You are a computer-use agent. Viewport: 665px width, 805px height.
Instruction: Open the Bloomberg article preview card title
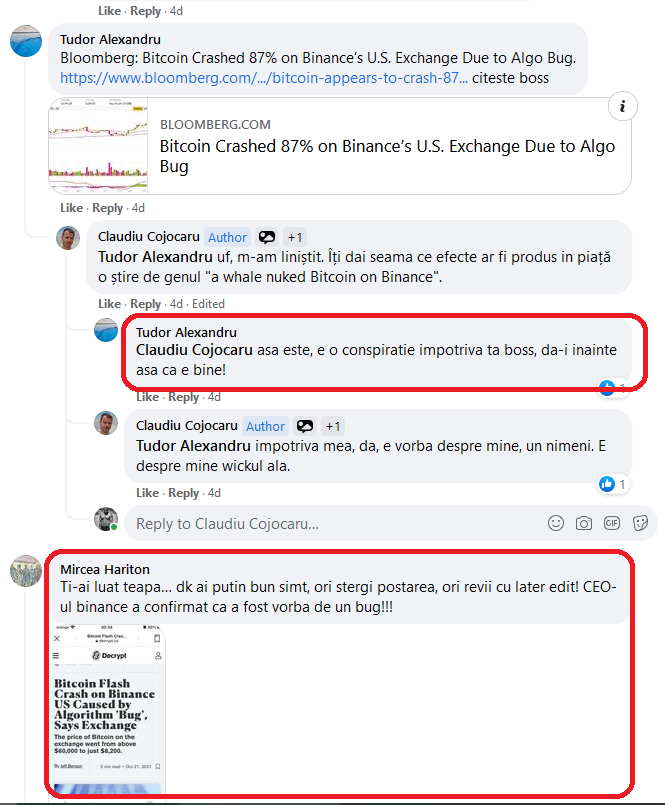[x=387, y=156]
